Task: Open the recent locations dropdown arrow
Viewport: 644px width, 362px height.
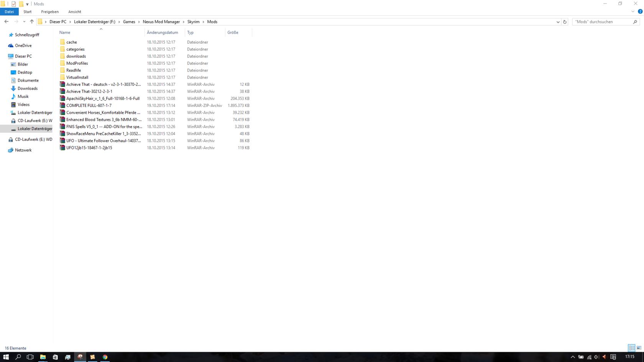Action: tap(24, 22)
